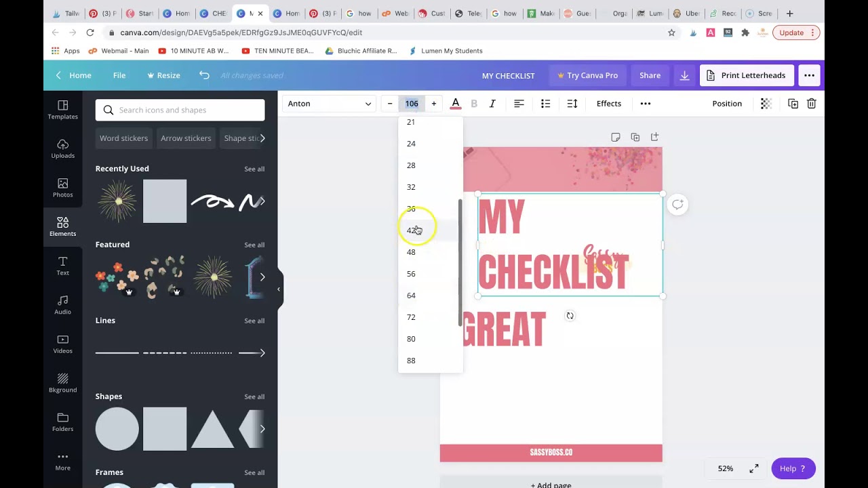Toggle bold text formatting
868x488 pixels.
click(x=474, y=104)
